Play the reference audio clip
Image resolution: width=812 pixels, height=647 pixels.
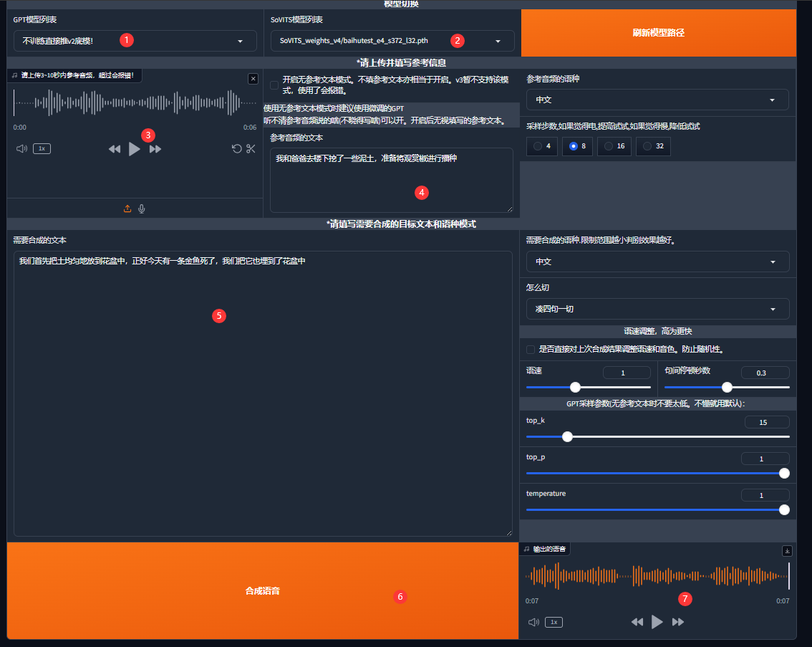pos(134,149)
